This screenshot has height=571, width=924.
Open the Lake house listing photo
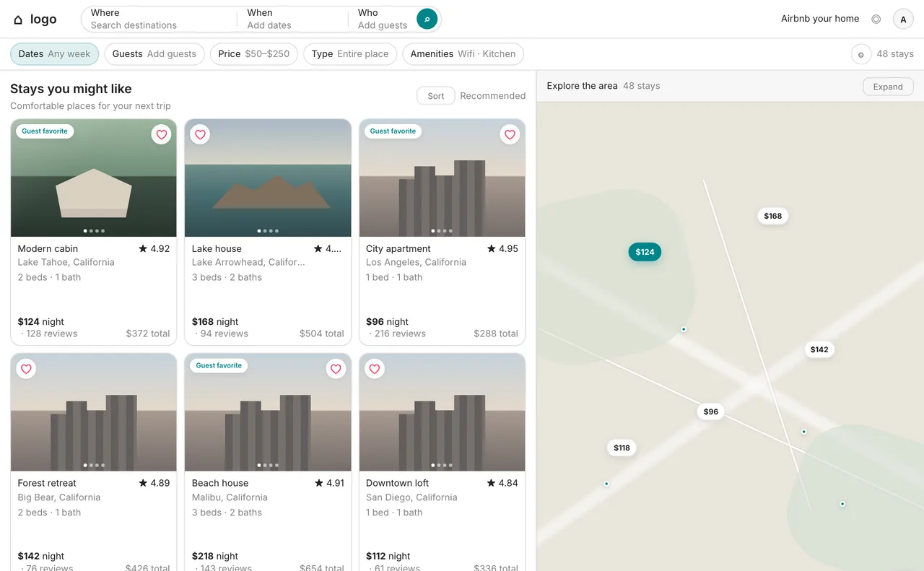tap(268, 178)
